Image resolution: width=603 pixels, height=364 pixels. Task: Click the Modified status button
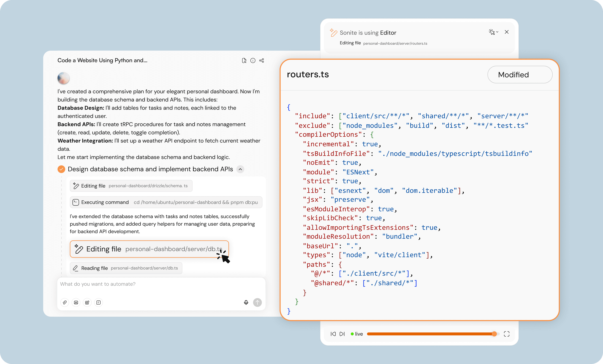520,74
